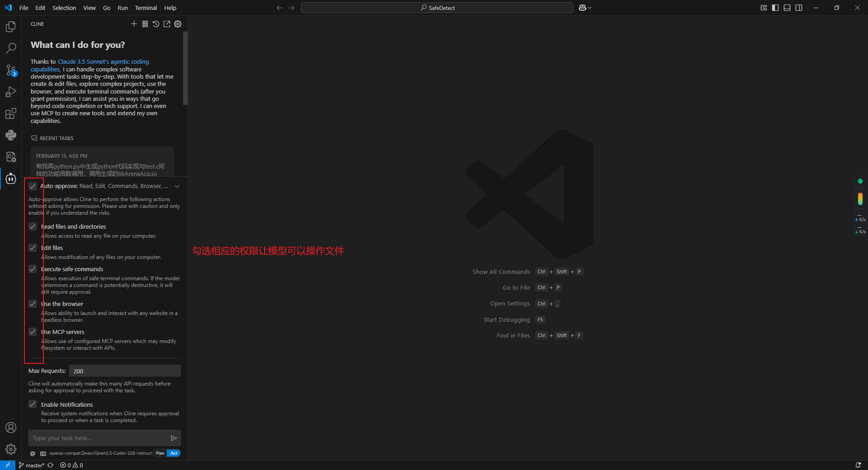Uncheck Execute safe commands checkbox
868x470 pixels.
[33, 269]
